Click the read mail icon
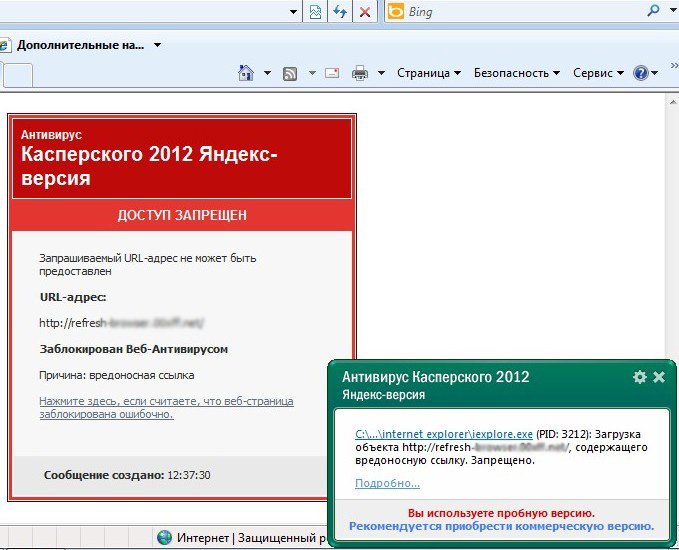This screenshot has height=550, width=679. tap(332, 73)
